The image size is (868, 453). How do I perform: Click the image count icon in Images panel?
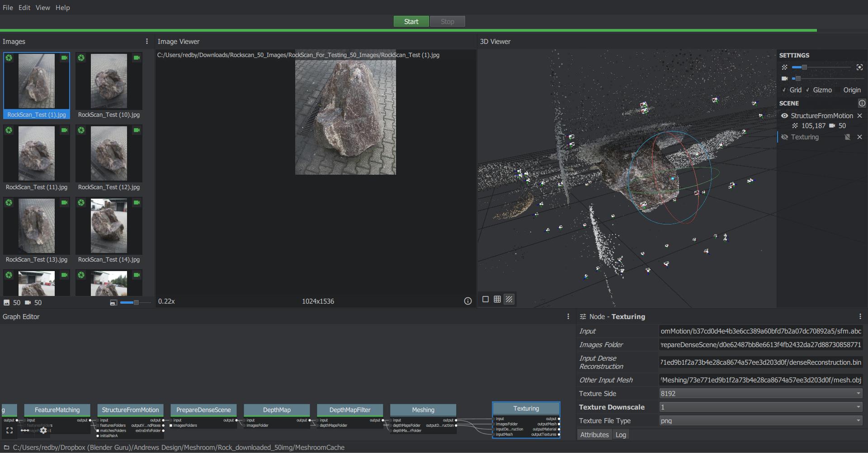pyautogui.click(x=6, y=303)
